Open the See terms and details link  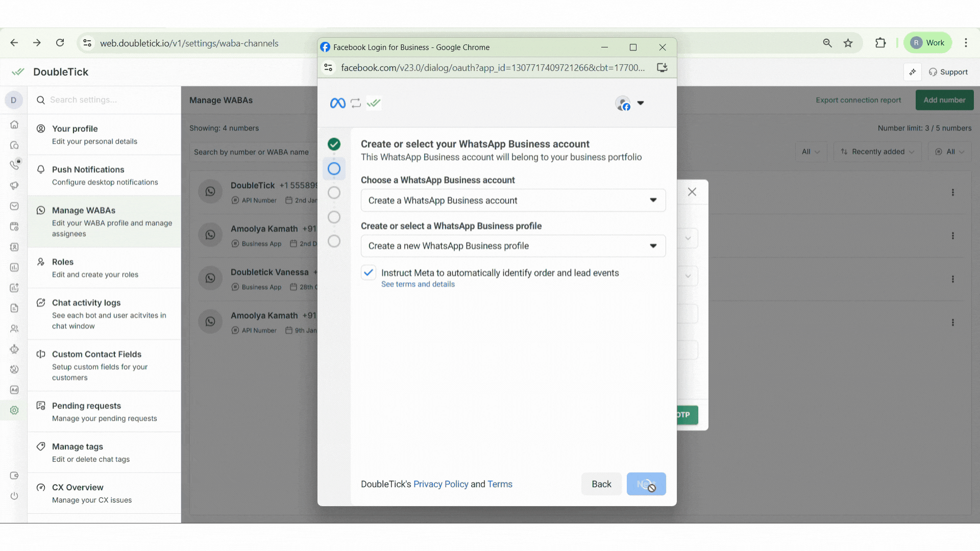coord(418,284)
